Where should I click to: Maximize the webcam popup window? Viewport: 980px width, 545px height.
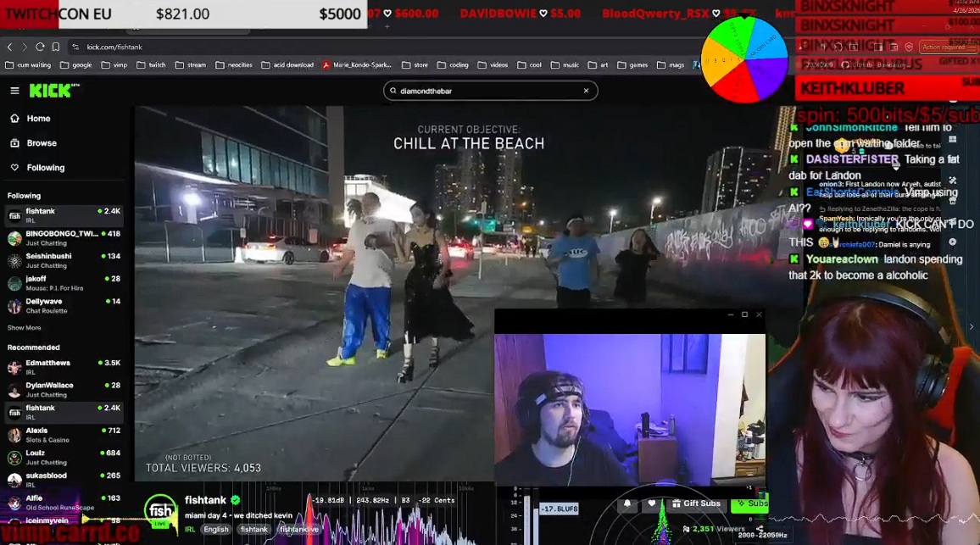pos(744,314)
